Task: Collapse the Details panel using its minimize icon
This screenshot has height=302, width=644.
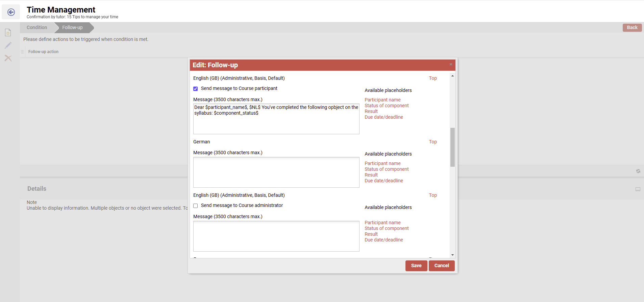Action: click(638, 189)
